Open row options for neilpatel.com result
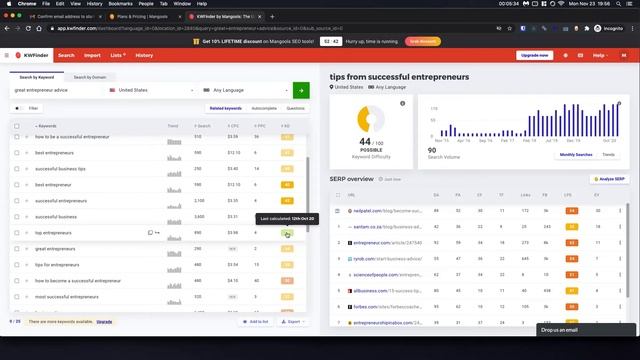This screenshot has width=640, height=360. (x=620, y=211)
